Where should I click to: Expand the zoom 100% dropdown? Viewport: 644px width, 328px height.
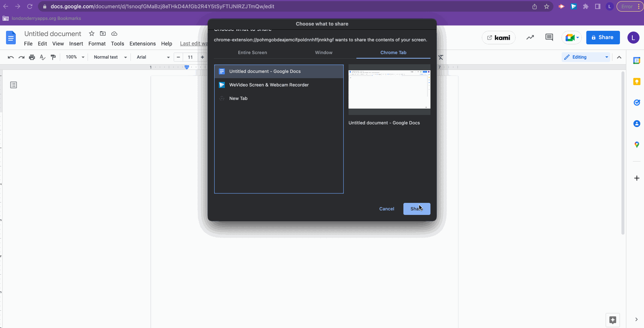(75, 57)
